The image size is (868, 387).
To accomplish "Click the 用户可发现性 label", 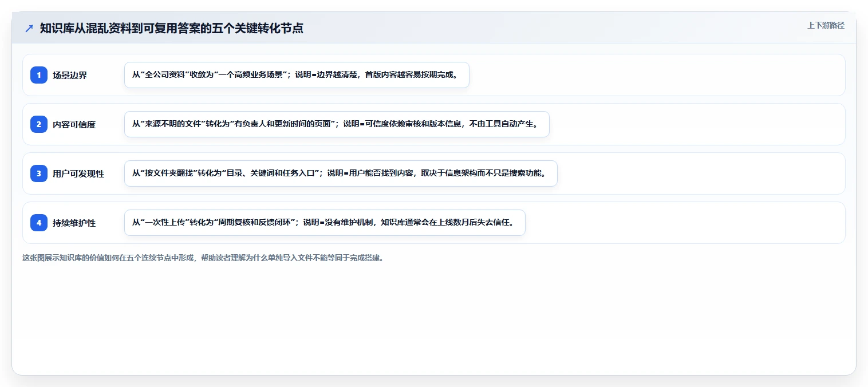I will tap(78, 173).
